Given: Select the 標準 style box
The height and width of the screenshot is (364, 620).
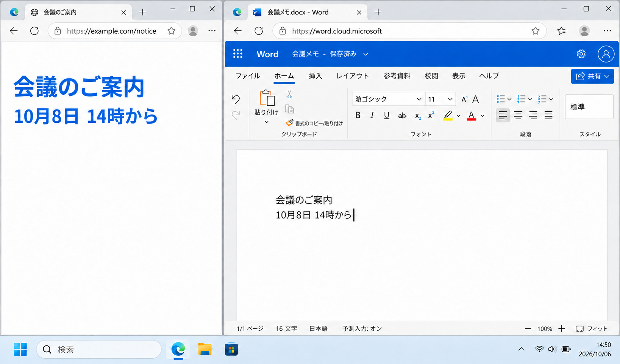Looking at the screenshot, I should 589,107.
